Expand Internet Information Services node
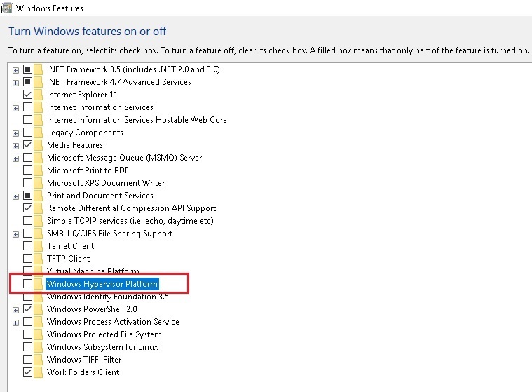532x392 pixels. tap(15, 108)
